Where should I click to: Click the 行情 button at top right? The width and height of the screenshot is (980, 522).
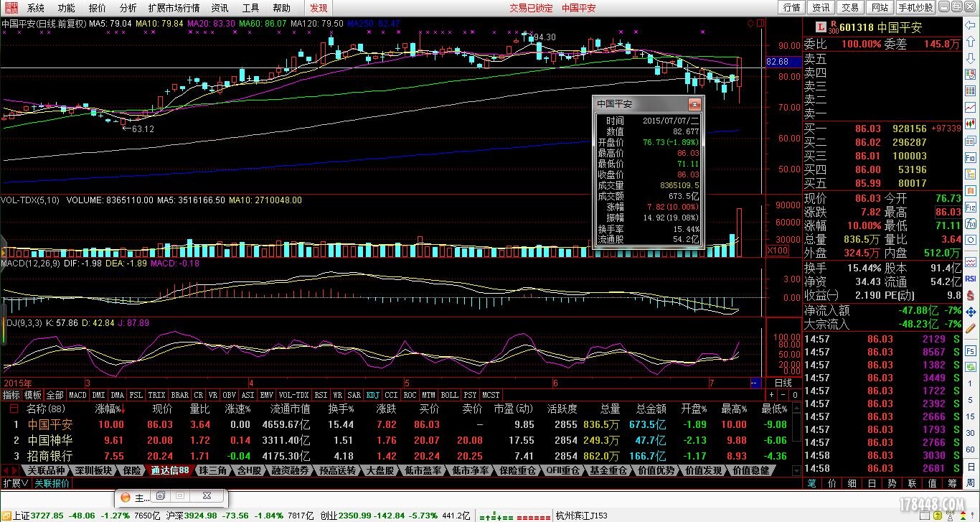[x=792, y=7]
